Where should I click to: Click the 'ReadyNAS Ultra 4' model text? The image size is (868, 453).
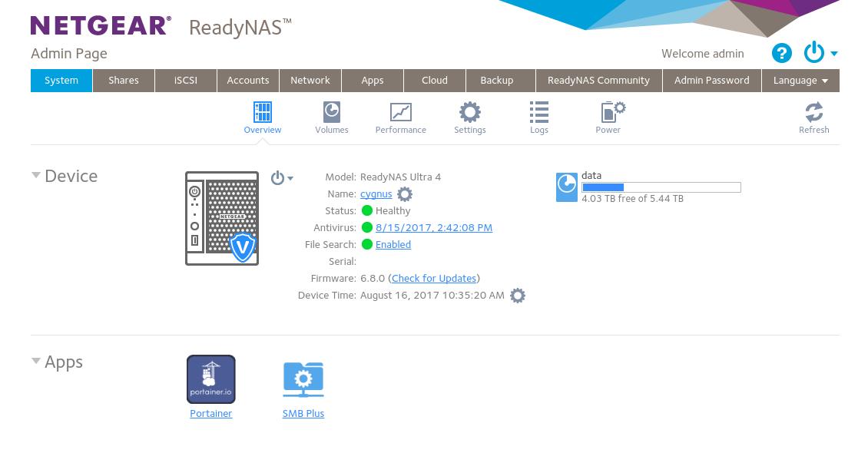(x=400, y=177)
